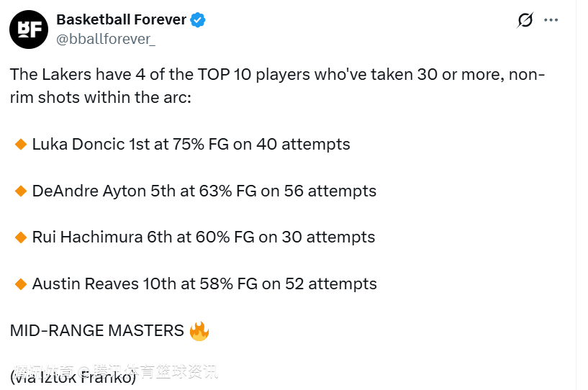
Task: Click the orange diamond beside Luka Doncic
Action: (x=21, y=145)
